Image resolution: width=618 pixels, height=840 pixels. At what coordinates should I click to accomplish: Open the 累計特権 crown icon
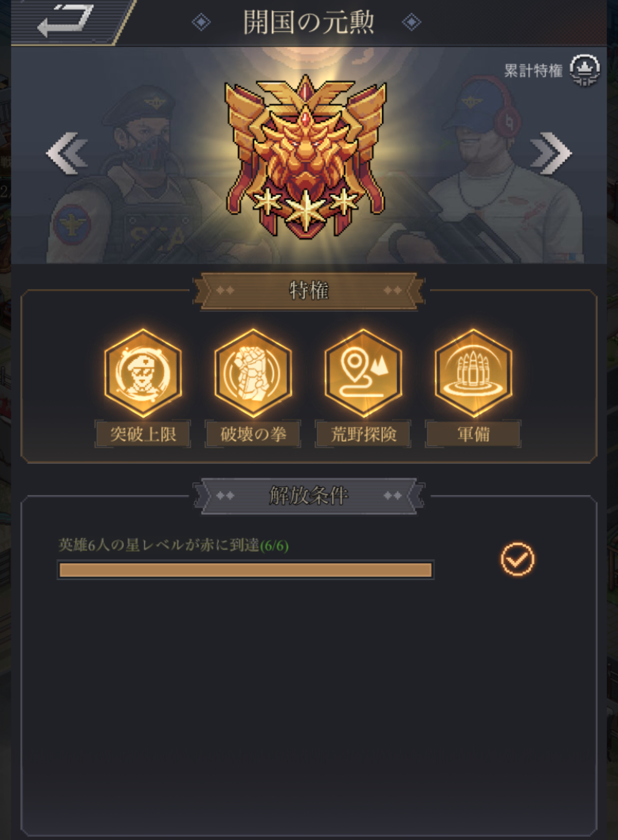(x=585, y=70)
